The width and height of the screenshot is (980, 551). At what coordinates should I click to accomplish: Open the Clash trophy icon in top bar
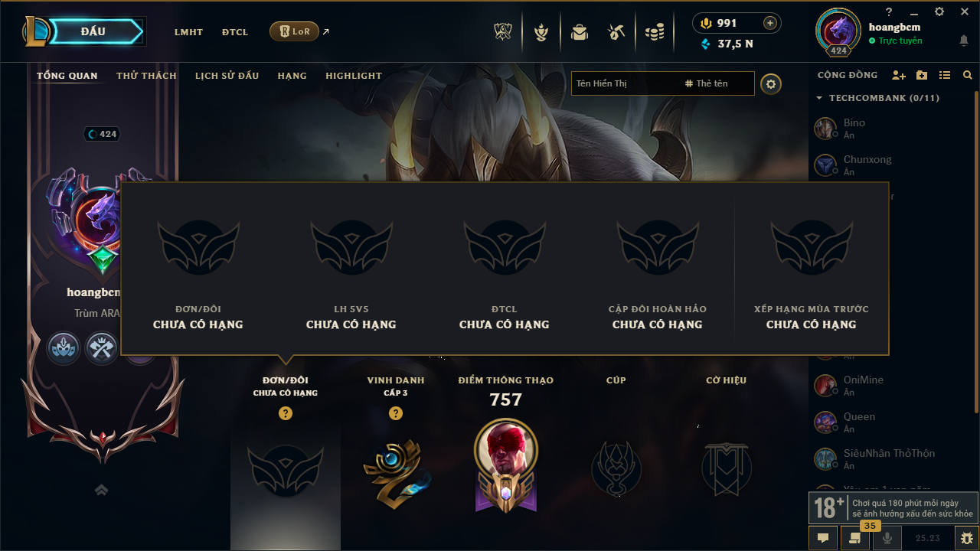coord(502,32)
